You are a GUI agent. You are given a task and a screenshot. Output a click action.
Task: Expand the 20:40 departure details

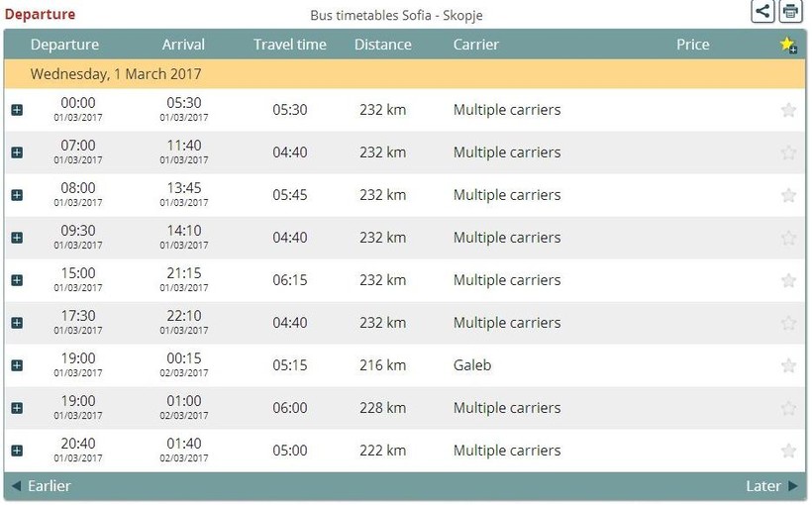pos(17,451)
